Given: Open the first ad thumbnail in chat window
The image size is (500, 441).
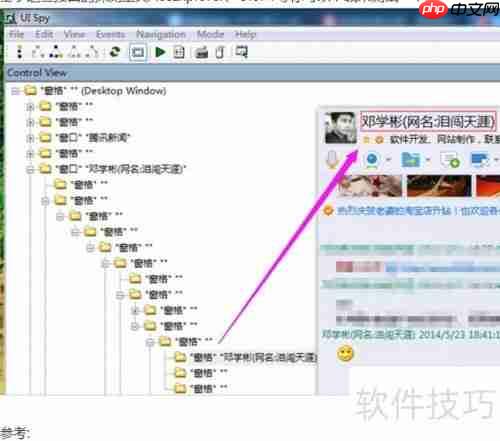Looking at the screenshot, I should [370, 186].
